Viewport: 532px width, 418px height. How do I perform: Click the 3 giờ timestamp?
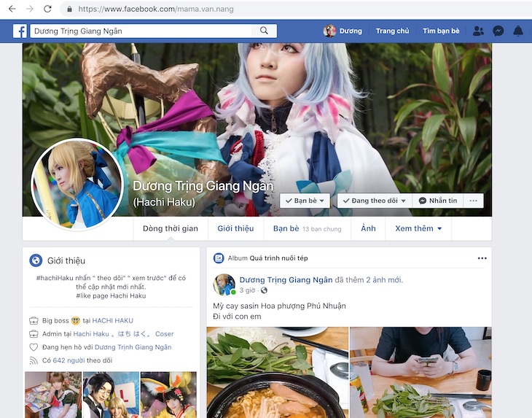(x=247, y=290)
